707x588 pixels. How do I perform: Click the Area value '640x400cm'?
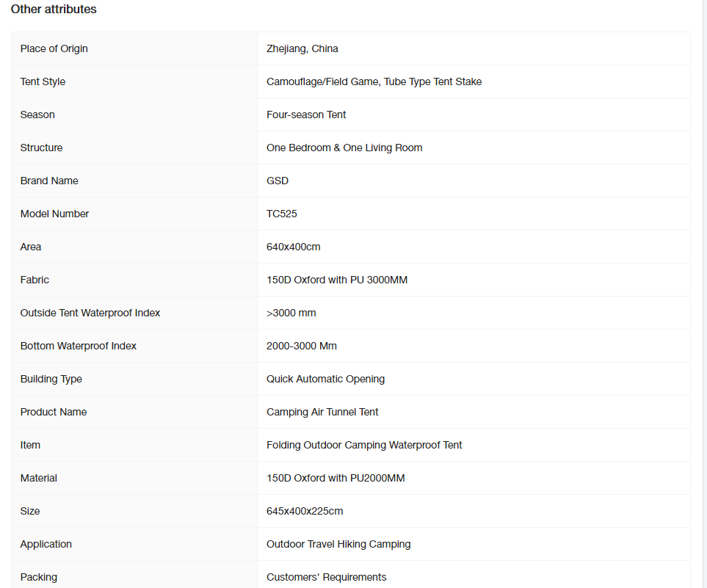[294, 247]
